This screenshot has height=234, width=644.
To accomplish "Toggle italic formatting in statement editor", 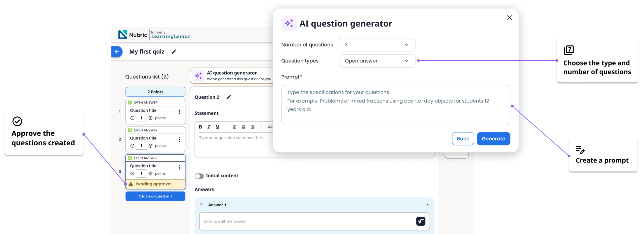I will tap(209, 127).
